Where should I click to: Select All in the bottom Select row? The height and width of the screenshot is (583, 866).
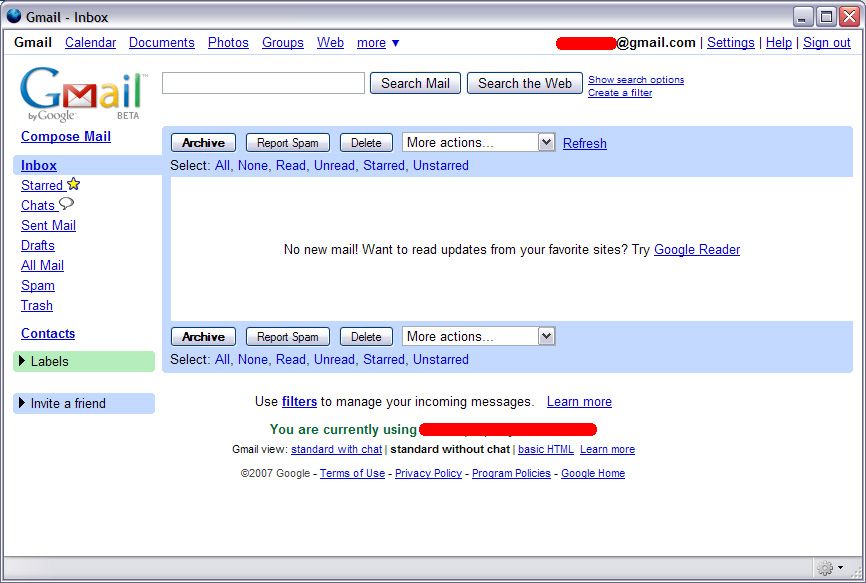pyautogui.click(x=223, y=359)
